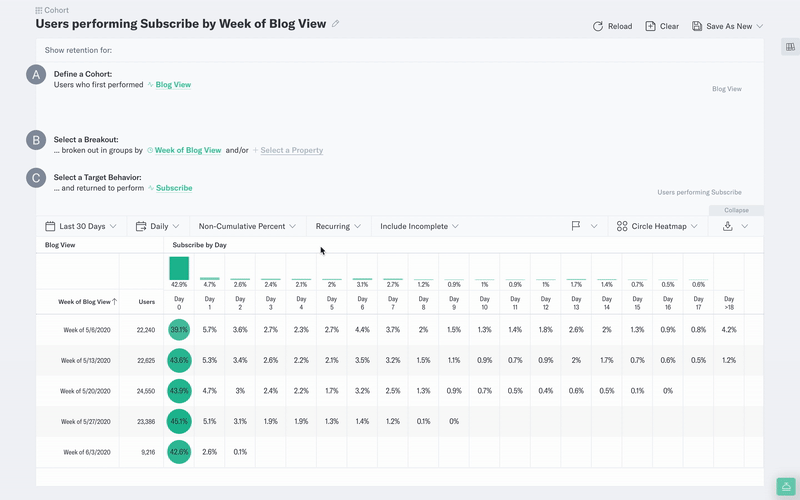The width and height of the screenshot is (800, 500).
Task: Select the Week of 5/6/2020 row label
Action: tap(87, 330)
